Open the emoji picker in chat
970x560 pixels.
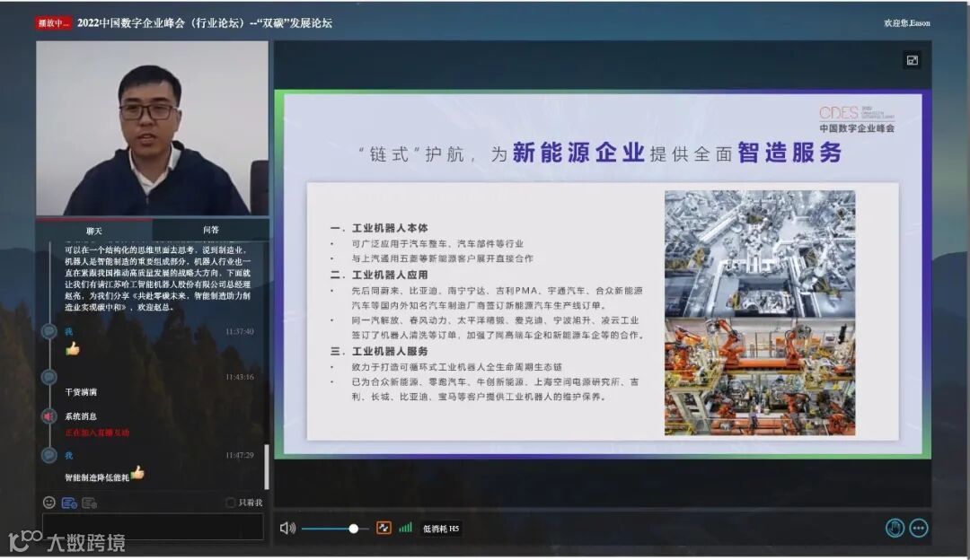point(49,503)
